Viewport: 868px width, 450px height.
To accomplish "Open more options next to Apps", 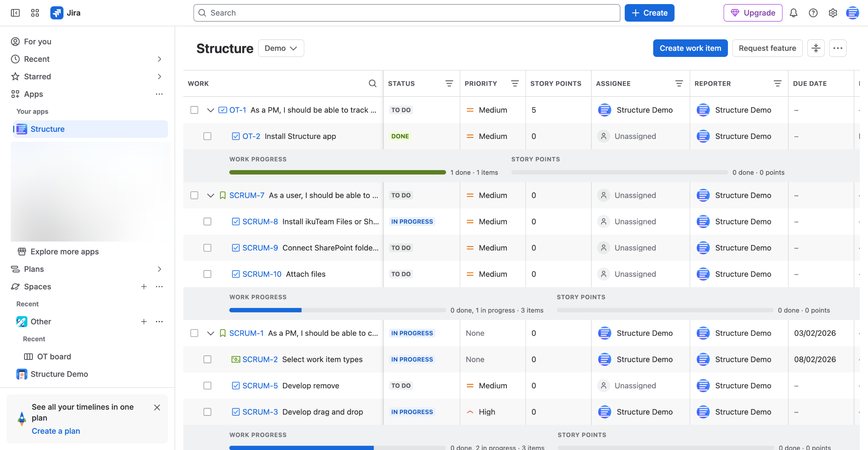I will [159, 94].
